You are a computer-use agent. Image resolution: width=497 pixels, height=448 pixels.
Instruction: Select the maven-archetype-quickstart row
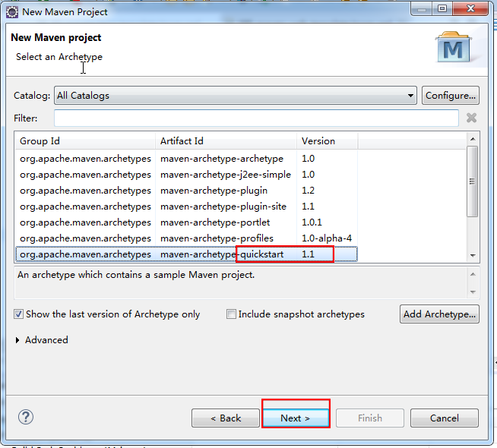(186, 254)
